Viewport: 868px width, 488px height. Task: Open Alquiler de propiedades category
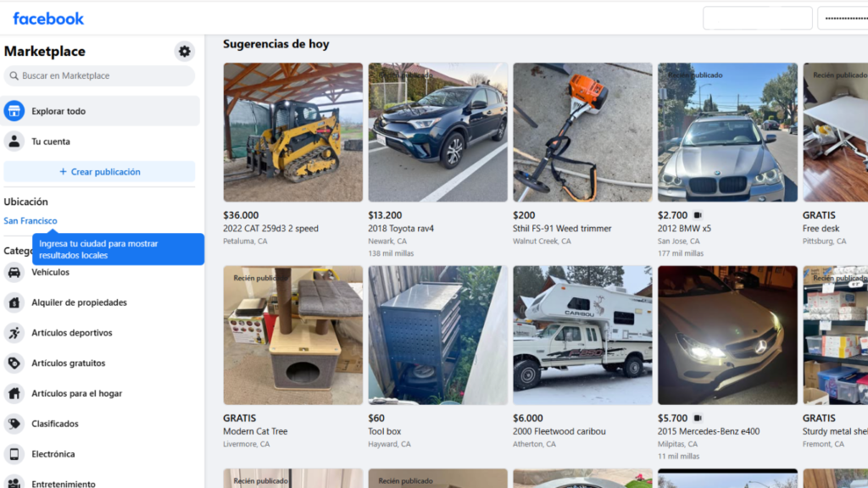[x=100, y=302]
